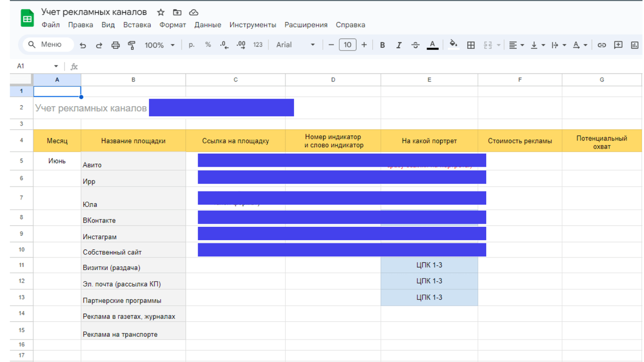Viewport: 644px width, 362px height.
Task: Open fill color picker
Action: coord(453,45)
